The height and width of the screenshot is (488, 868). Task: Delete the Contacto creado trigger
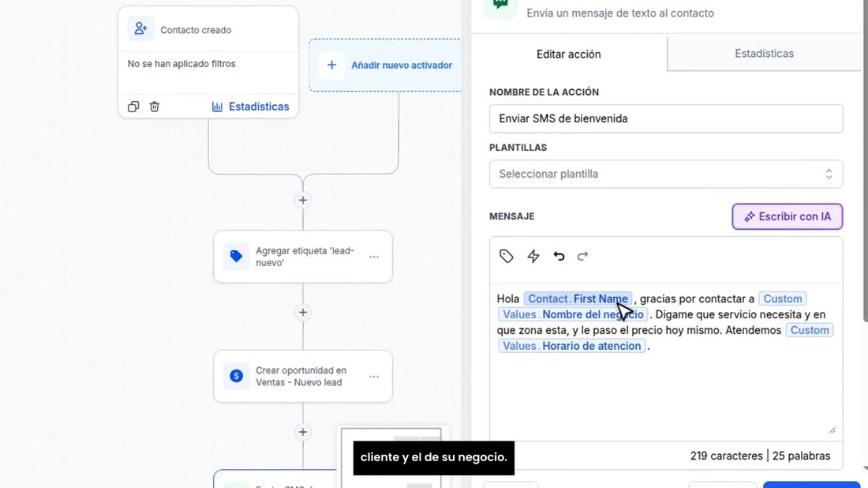tap(155, 107)
